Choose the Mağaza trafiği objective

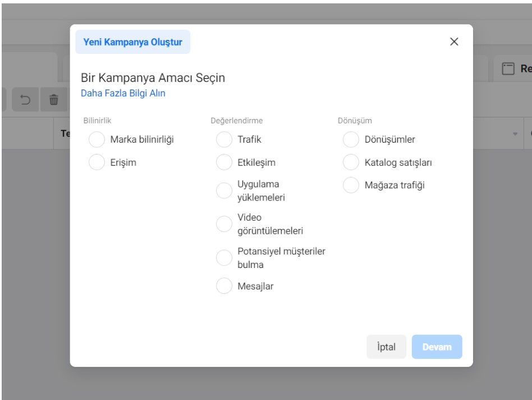(351, 185)
